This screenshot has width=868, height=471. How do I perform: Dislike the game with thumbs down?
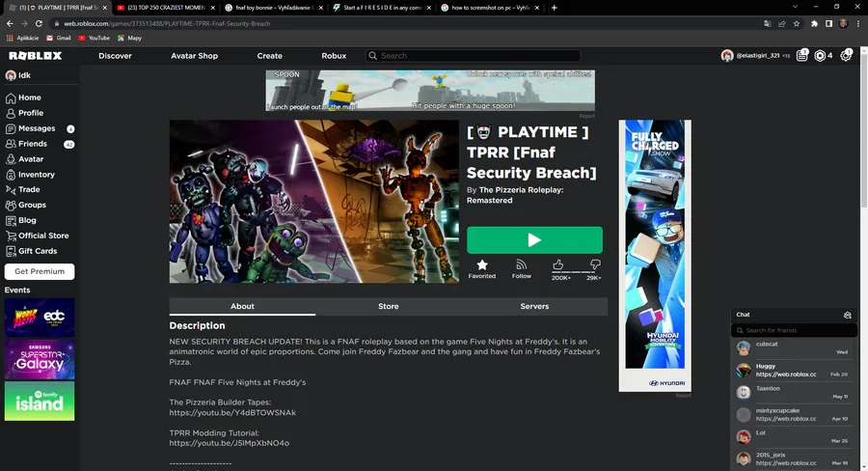(595, 264)
